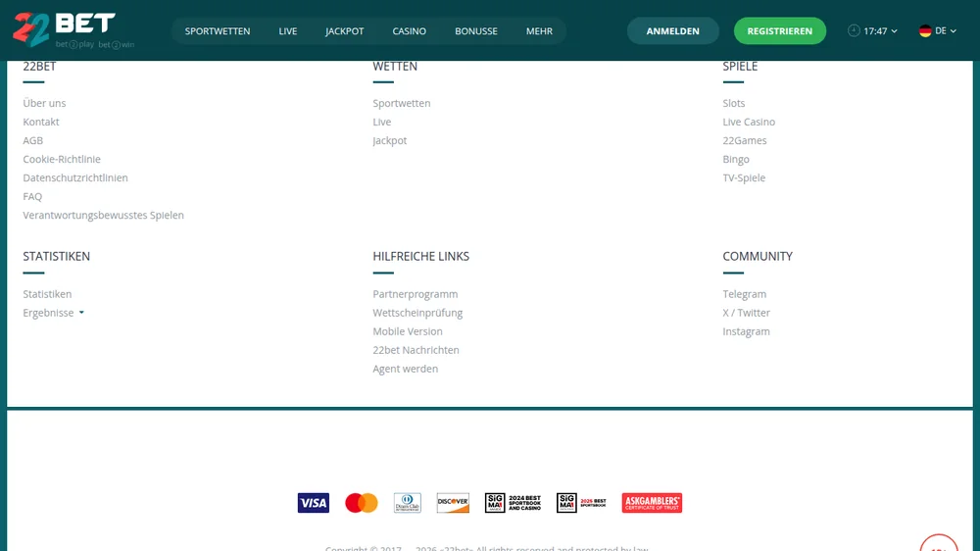Click the Discover payment icon
Screen dimensions: 980x551
pos(453,503)
